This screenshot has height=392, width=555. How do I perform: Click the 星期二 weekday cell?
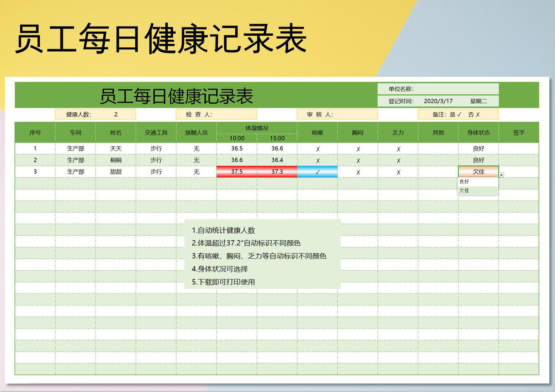point(479,101)
